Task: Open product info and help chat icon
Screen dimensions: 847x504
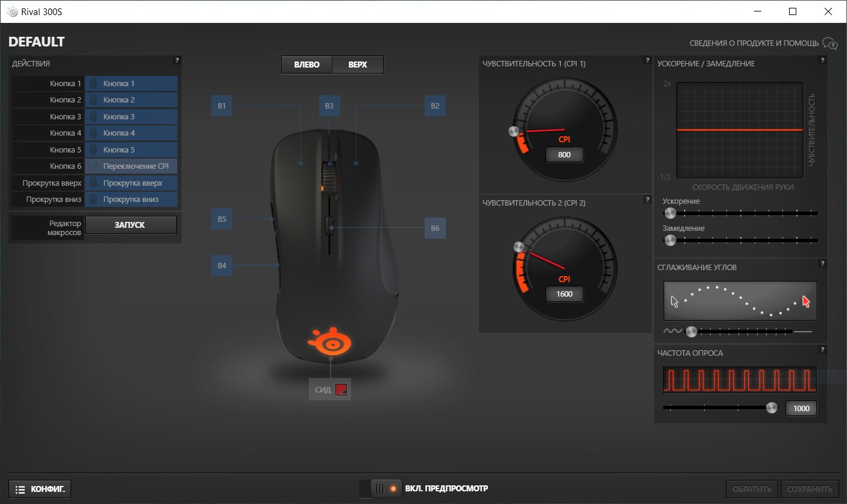Action: pos(830,43)
